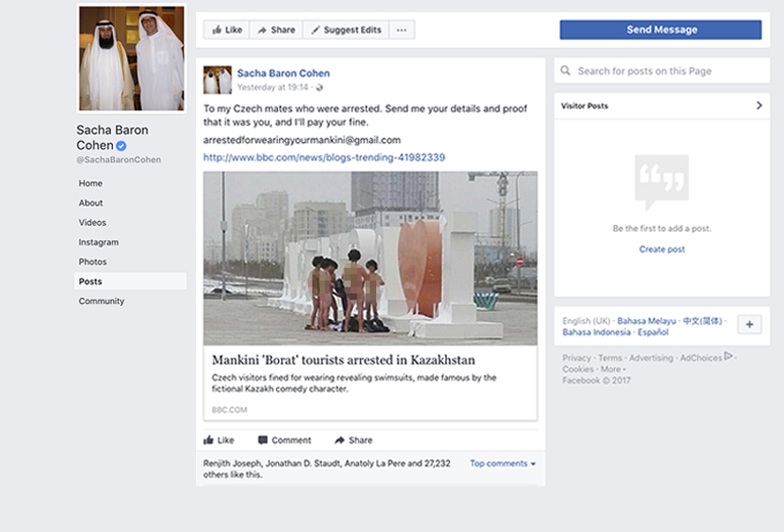Image resolution: width=784 pixels, height=532 pixels.
Task: Click Anatoly La Pere name in likes
Action: click(375, 464)
